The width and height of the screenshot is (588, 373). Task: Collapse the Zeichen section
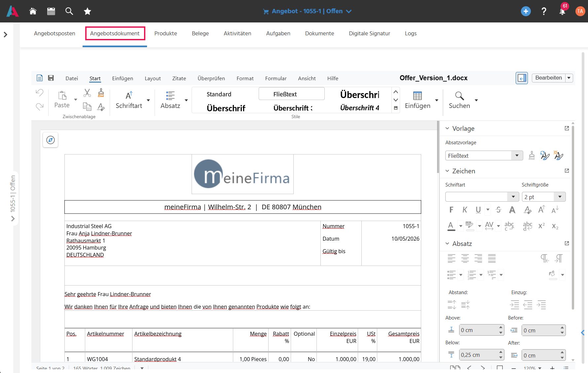click(447, 171)
